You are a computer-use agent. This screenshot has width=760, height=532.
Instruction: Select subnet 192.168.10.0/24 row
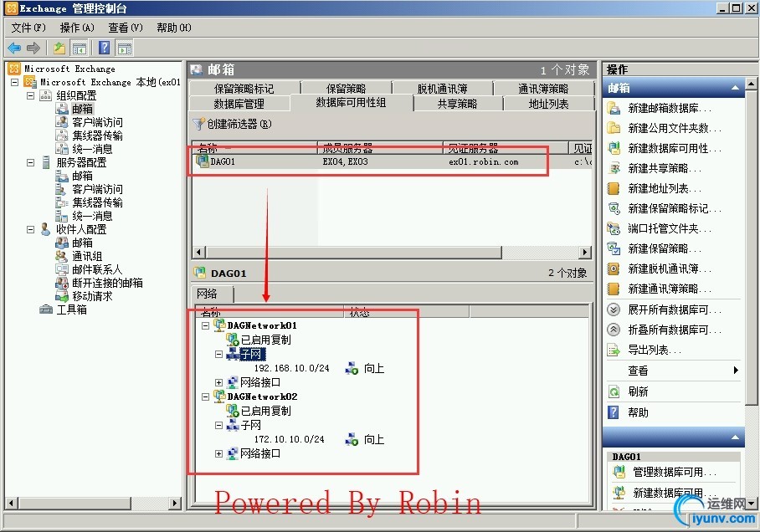point(291,368)
